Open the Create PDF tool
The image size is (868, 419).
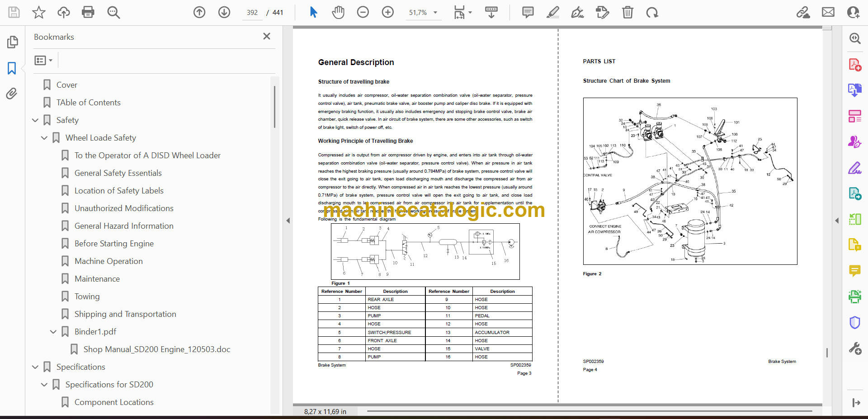pos(854,65)
